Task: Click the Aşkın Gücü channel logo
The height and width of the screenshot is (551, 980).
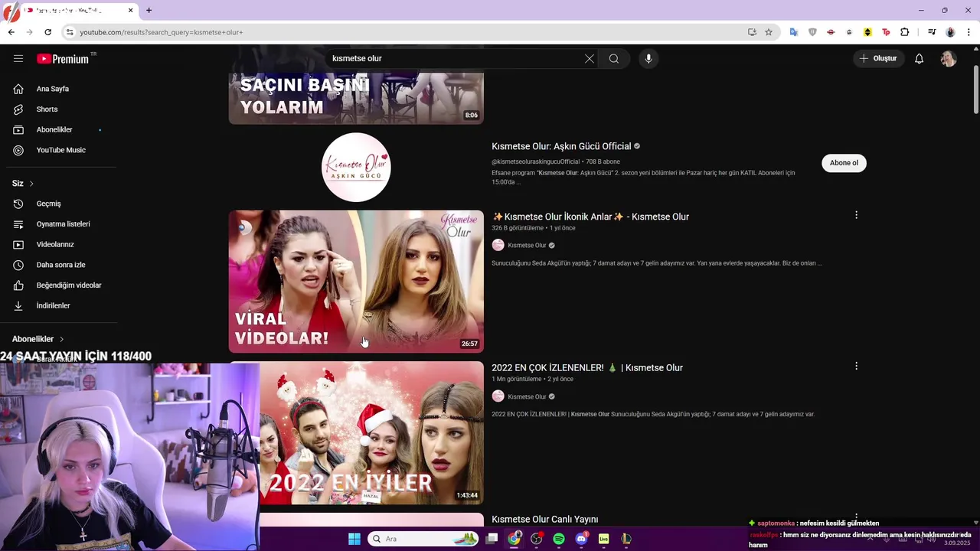Action: tap(356, 167)
